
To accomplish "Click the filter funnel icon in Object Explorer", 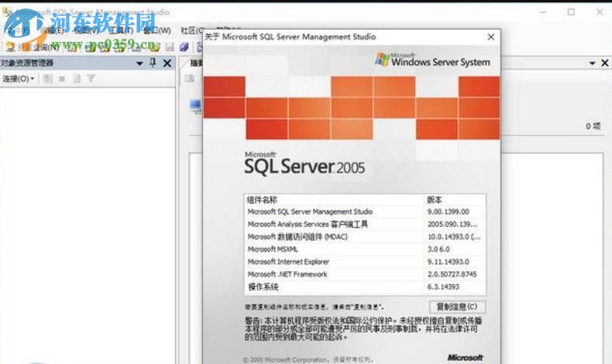I will point(91,79).
